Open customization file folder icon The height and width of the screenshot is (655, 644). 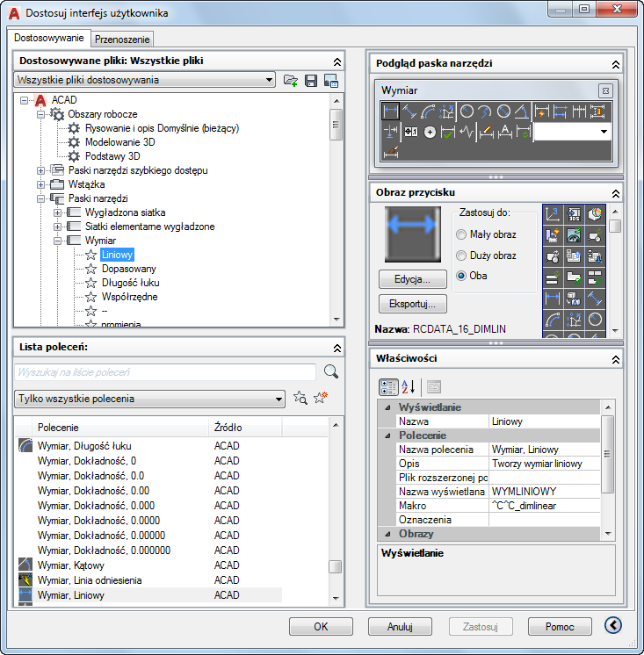click(291, 80)
